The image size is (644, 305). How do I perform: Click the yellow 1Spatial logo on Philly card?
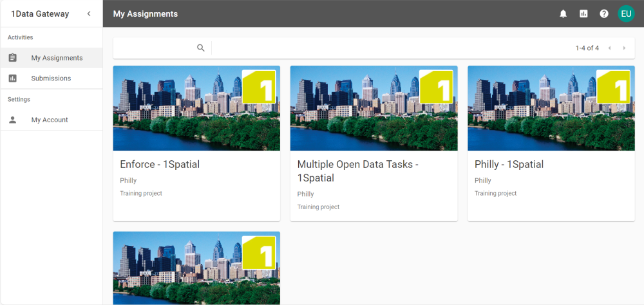click(613, 87)
